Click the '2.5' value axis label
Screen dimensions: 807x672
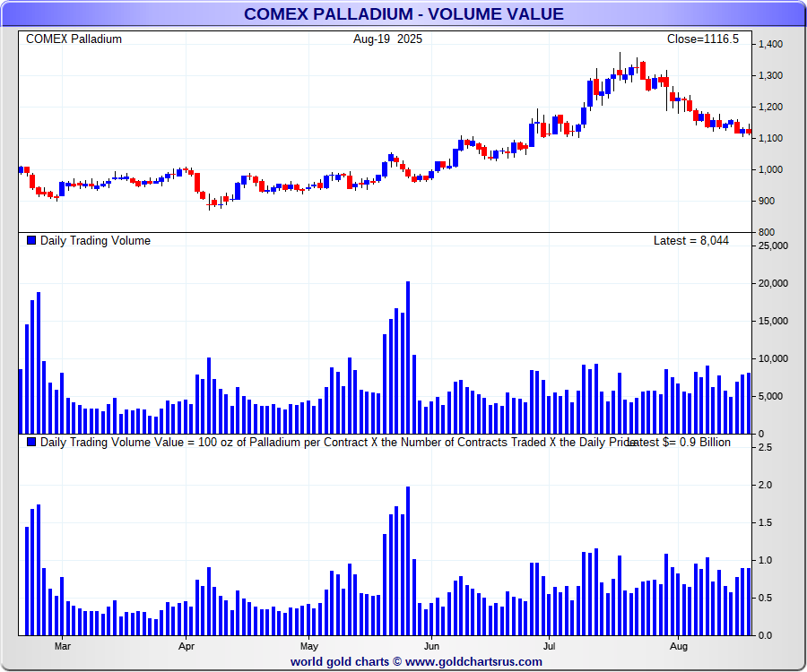[x=766, y=447]
